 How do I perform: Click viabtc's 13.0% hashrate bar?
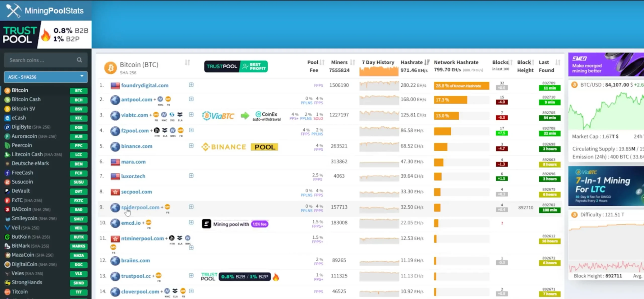[x=446, y=116]
